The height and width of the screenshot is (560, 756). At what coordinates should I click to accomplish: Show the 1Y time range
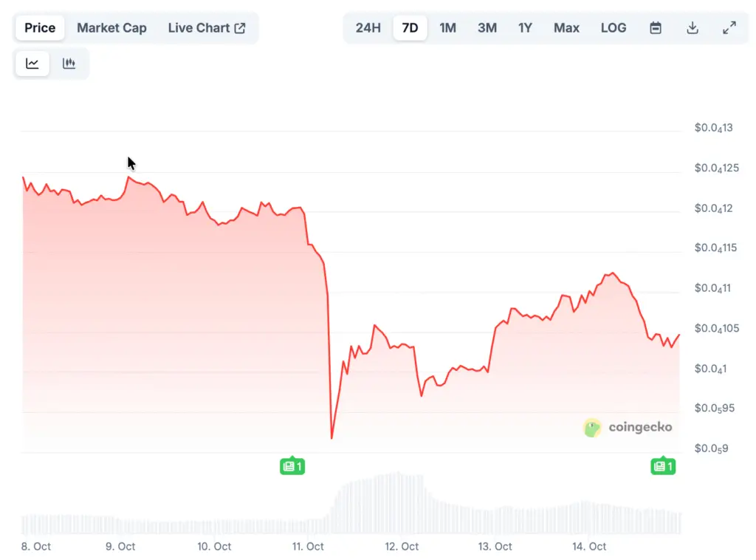pos(525,28)
